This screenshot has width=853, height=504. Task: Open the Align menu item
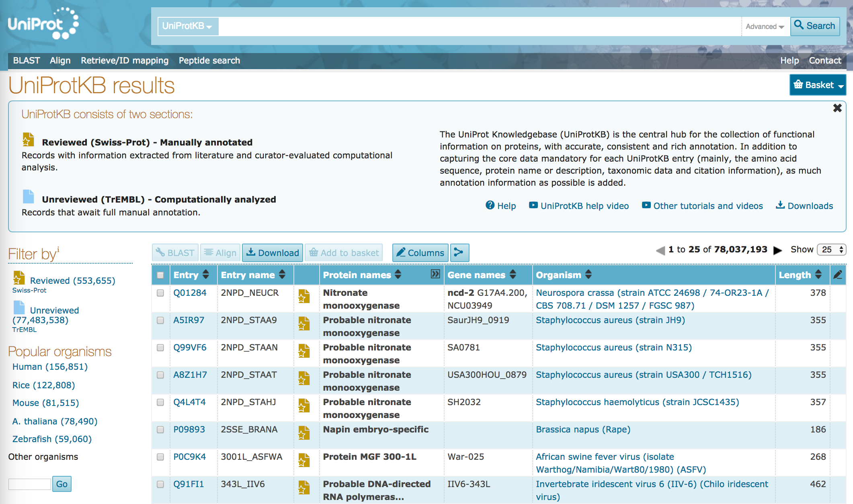coord(60,60)
